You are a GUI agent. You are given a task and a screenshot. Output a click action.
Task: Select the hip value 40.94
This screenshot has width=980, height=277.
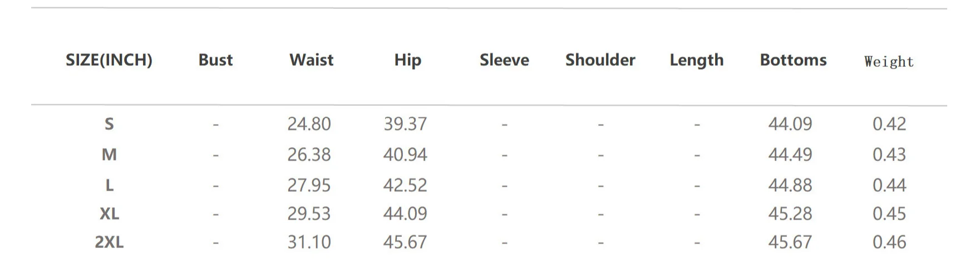pos(405,154)
